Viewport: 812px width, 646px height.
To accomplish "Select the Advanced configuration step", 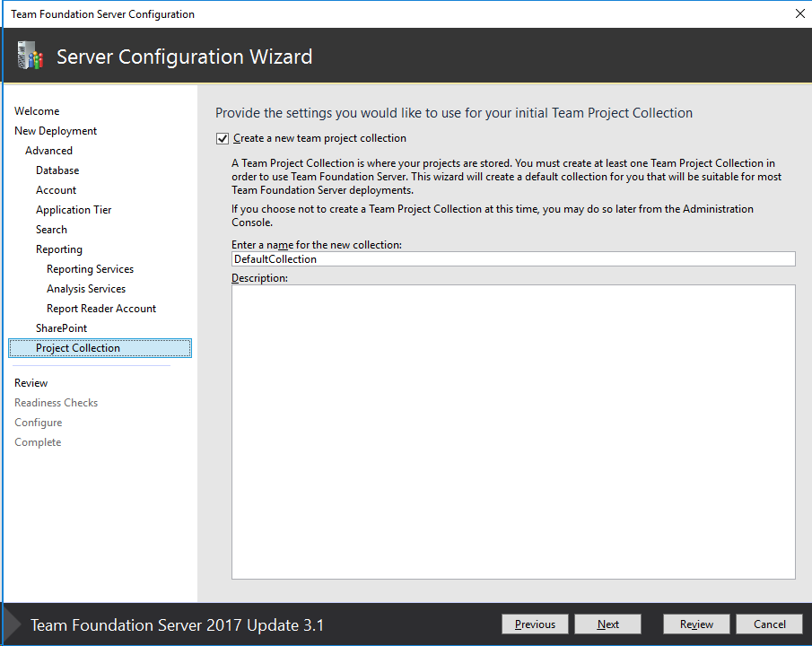I will tap(48, 150).
